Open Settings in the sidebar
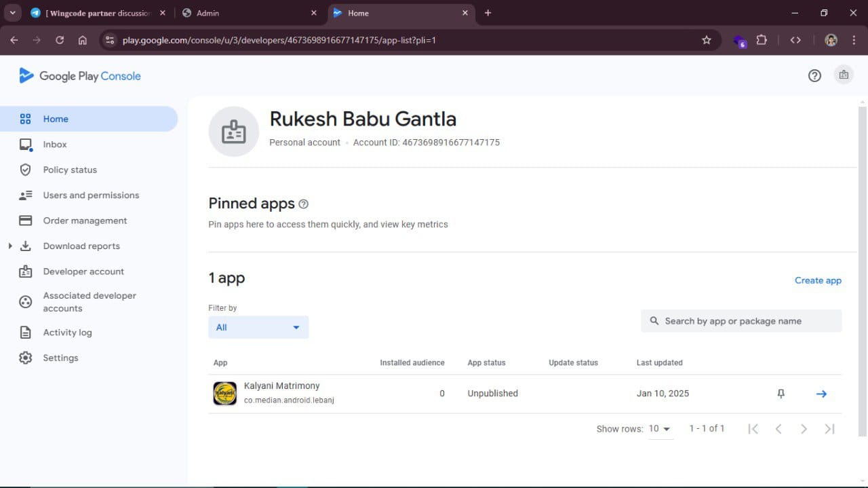 89,358
